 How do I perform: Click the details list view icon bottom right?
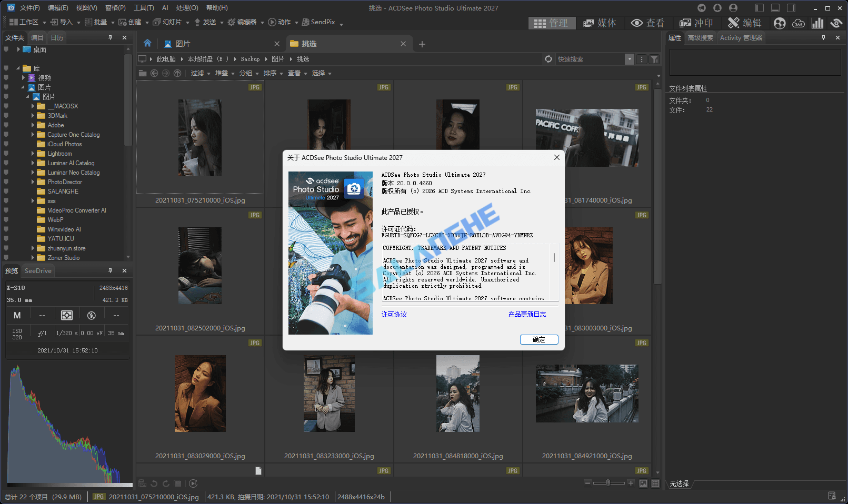point(655,483)
